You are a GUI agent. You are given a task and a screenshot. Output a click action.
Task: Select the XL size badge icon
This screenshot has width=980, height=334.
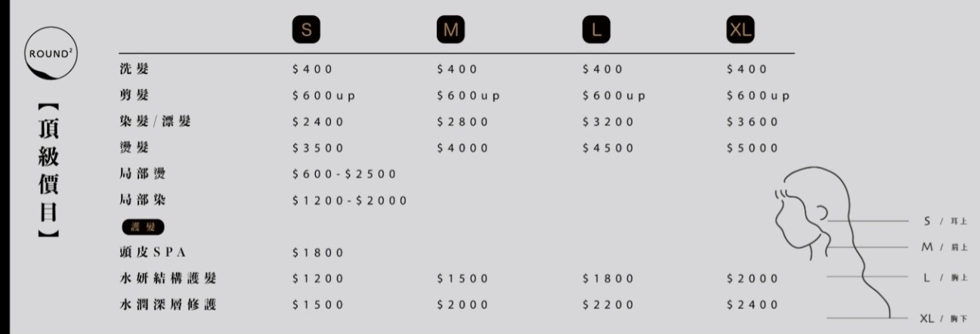740,30
